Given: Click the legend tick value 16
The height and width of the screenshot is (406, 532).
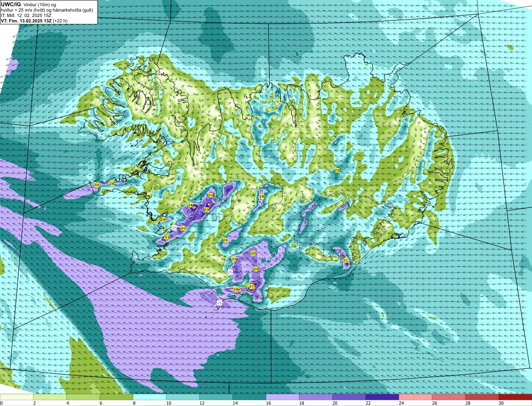Looking at the screenshot, I should point(268,403).
